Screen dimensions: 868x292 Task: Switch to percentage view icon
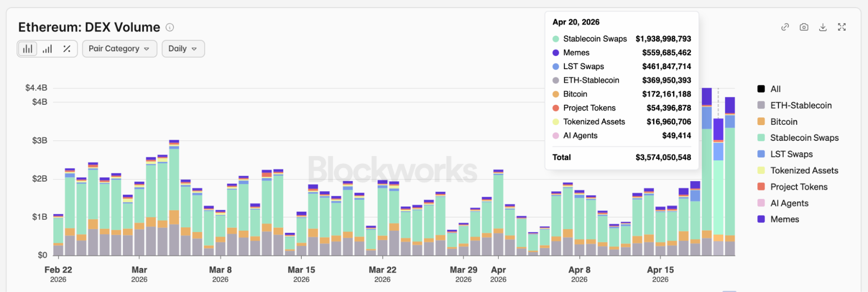point(67,49)
